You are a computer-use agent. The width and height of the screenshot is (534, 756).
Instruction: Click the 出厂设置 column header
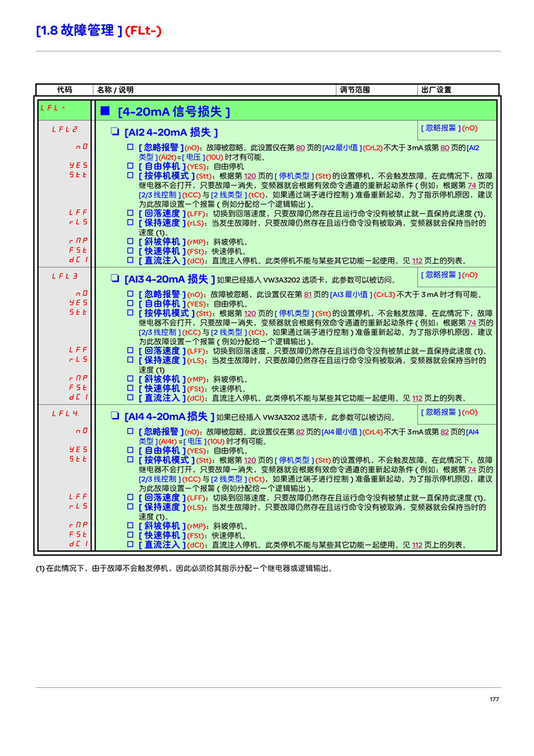(436, 89)
